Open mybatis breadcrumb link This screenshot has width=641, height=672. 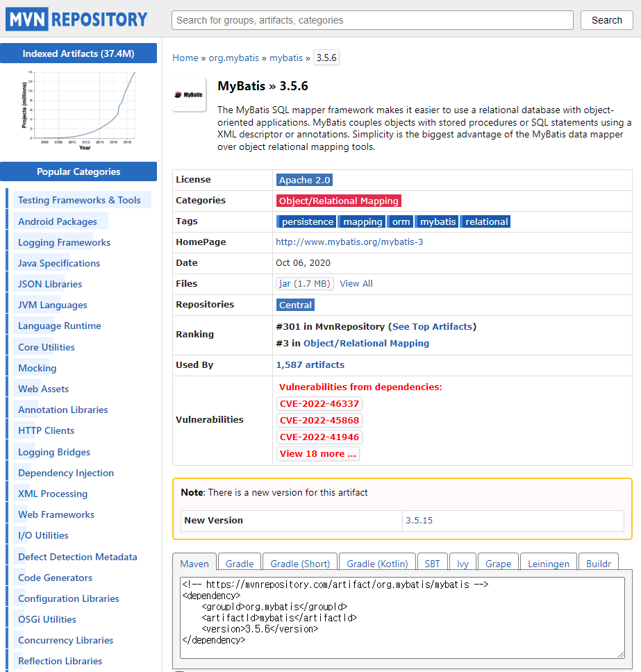(286, 58)
